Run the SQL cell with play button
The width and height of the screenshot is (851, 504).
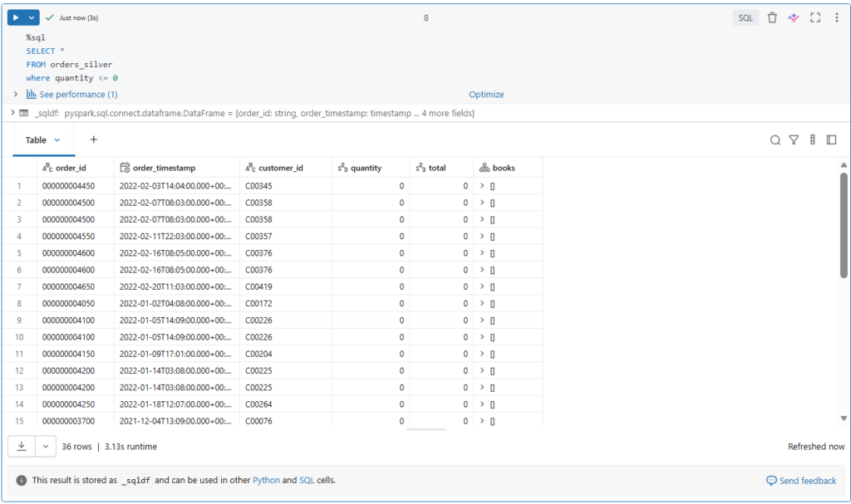[x=16, y=17]
